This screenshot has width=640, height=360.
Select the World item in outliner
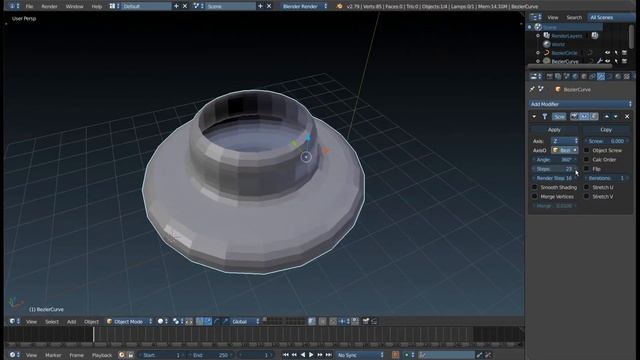coord(558,44)
